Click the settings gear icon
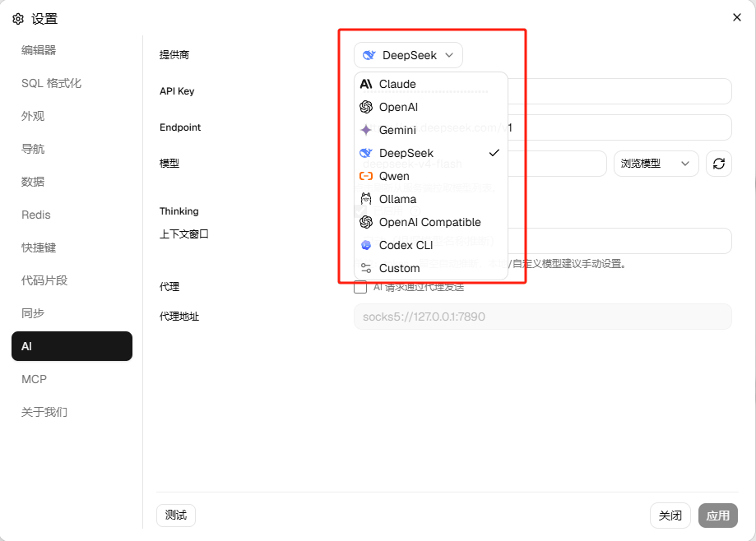The image size is (756, 541). 18,19
